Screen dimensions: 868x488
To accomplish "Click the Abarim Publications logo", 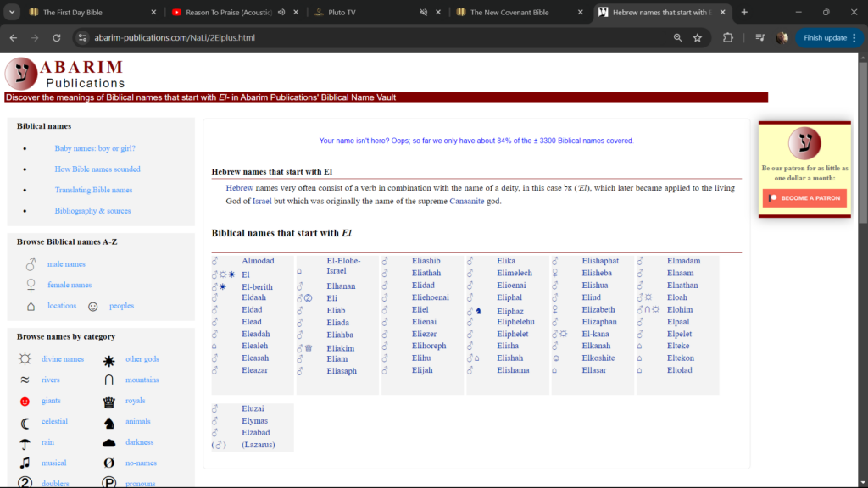I will (64, 74).
